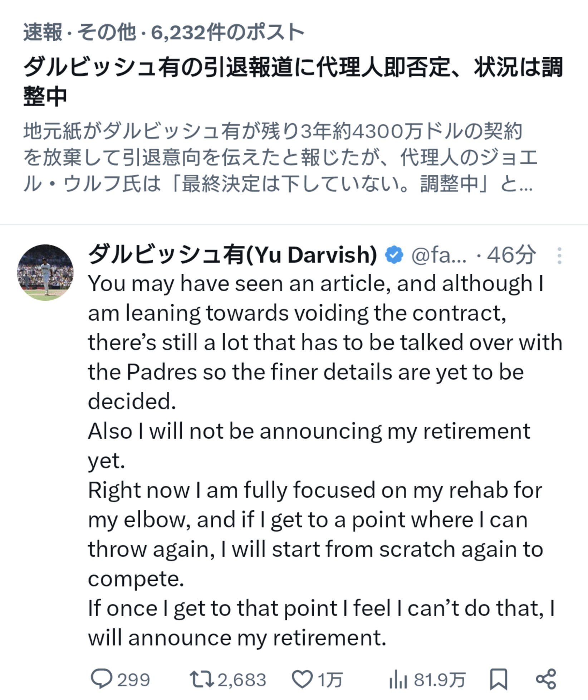588x700 pixels.
Task: Click the reply speech bubble icon
Action: pyautogui.click(x=101, y=679)
